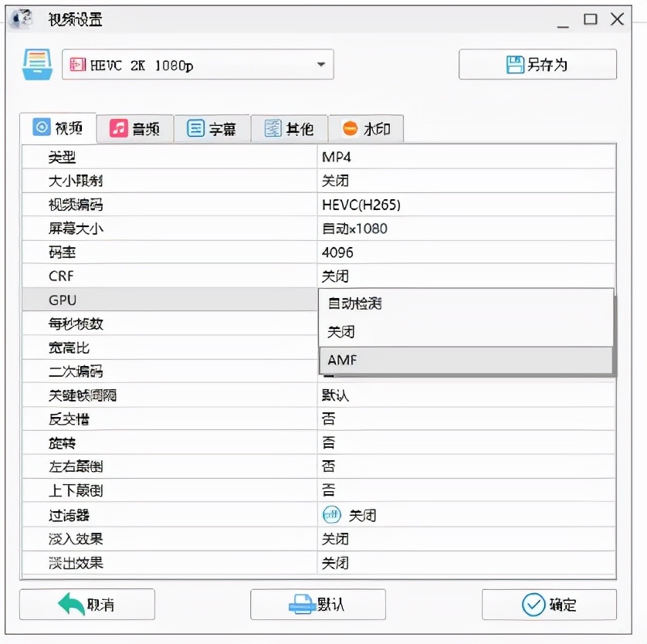Image resolution: width=647 pixels, height=644 pixels.
Task: Click the document icon on 其他 tab
Action: click(273, 128)
